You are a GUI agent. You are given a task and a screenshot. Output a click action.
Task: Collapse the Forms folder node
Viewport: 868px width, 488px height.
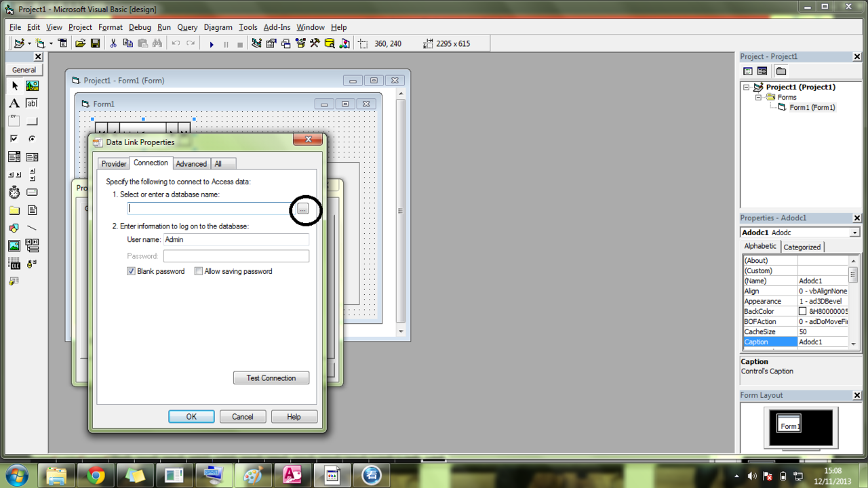click(x=759, y=98)
